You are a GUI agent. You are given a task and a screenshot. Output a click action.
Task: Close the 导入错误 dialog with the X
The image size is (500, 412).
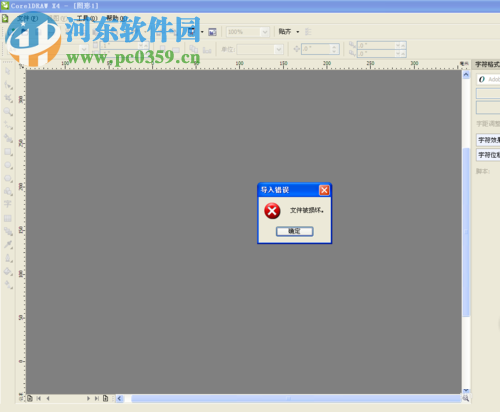tap(324, 190)
